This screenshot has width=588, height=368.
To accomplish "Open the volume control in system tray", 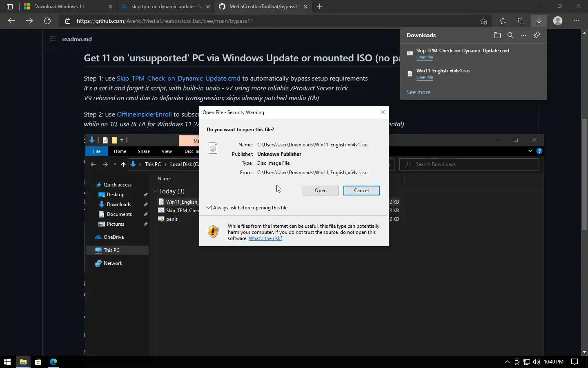I will pos(537,361).
